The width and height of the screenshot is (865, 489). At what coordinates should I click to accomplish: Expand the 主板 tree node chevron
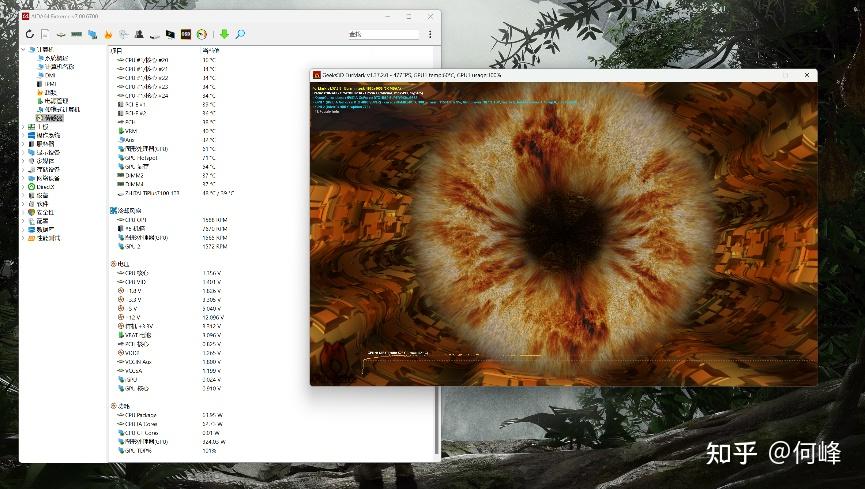[x=23, y=126]
